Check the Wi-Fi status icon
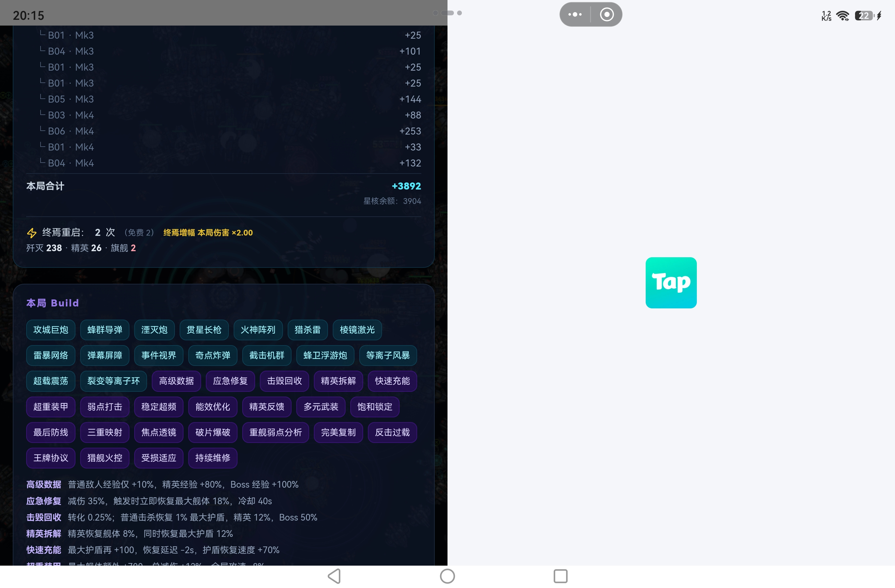895x588 pixels. click(x=843, y=15)
